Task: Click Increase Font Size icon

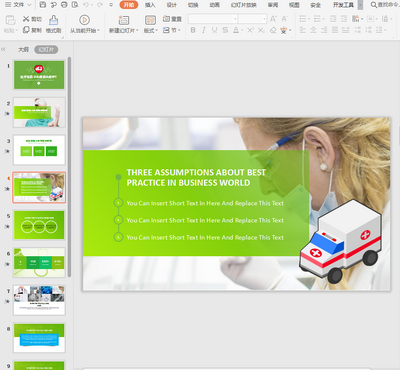Action: 273,19
